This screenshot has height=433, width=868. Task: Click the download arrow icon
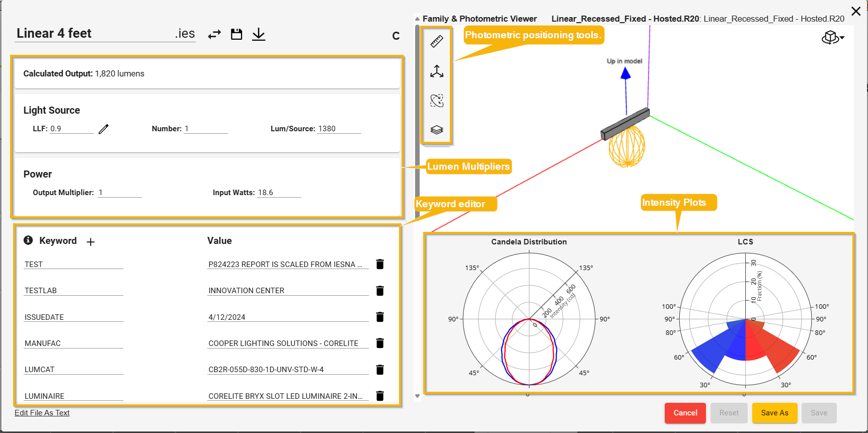[259, 34]
